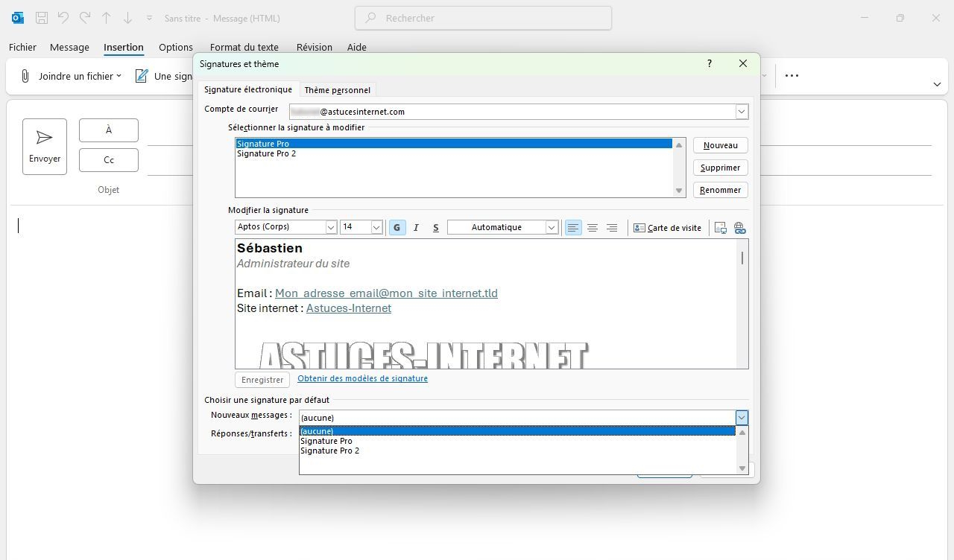The height and width of the screenshot is (560, 954).
Task: Click the email address link in signature
Action: (386, 293)
